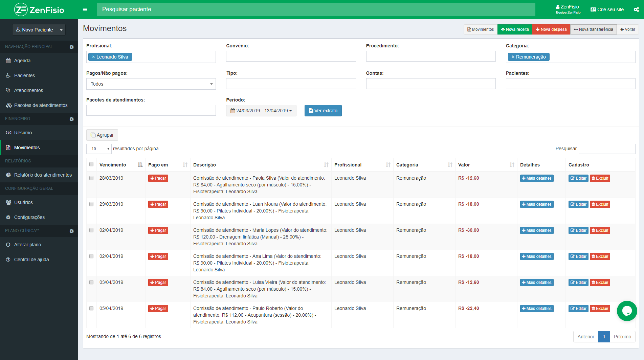
Task: Check the row dated 05/04/2019
Action: click(91, 308)
